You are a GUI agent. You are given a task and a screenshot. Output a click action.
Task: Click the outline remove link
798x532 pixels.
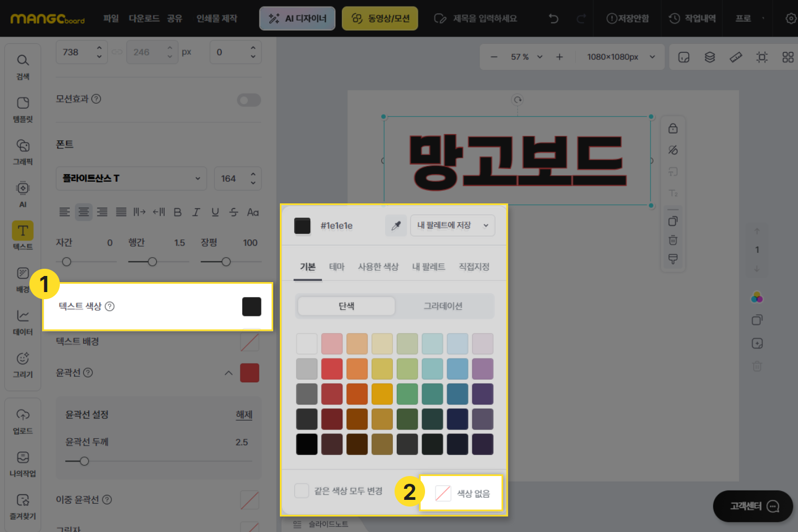click(244, 415)
